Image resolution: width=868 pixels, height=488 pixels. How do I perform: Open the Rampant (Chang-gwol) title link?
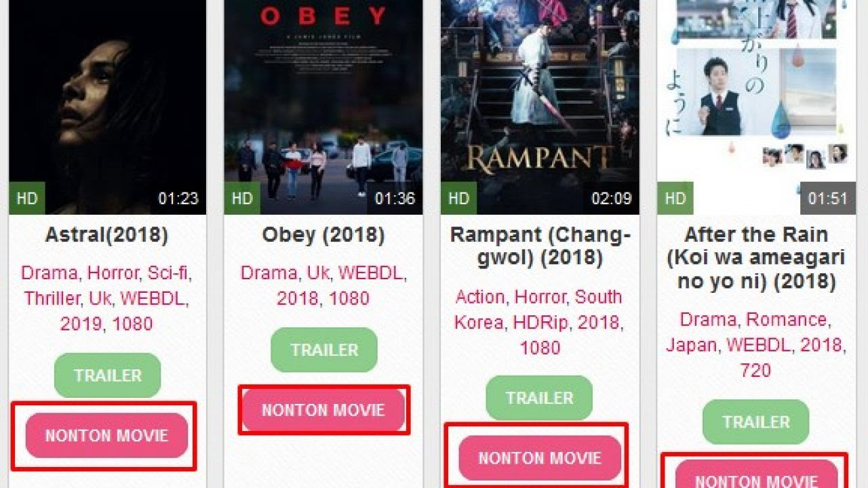coord(540,246)
